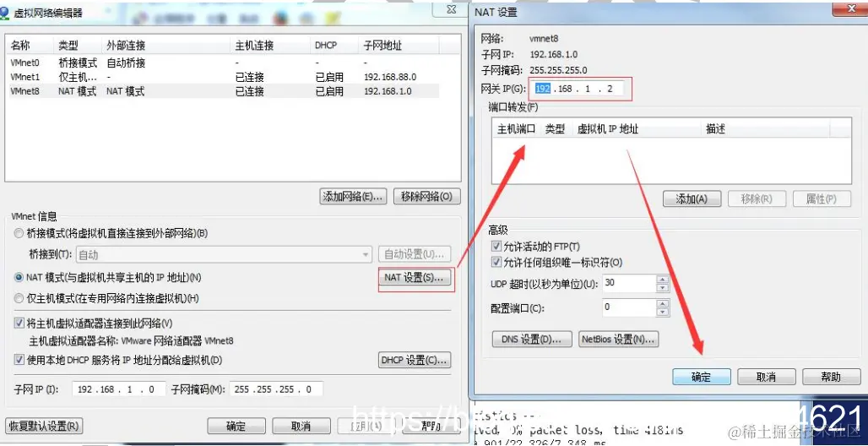
Task: Open NAT 设置(S)... button
Action: click(414, 278)
